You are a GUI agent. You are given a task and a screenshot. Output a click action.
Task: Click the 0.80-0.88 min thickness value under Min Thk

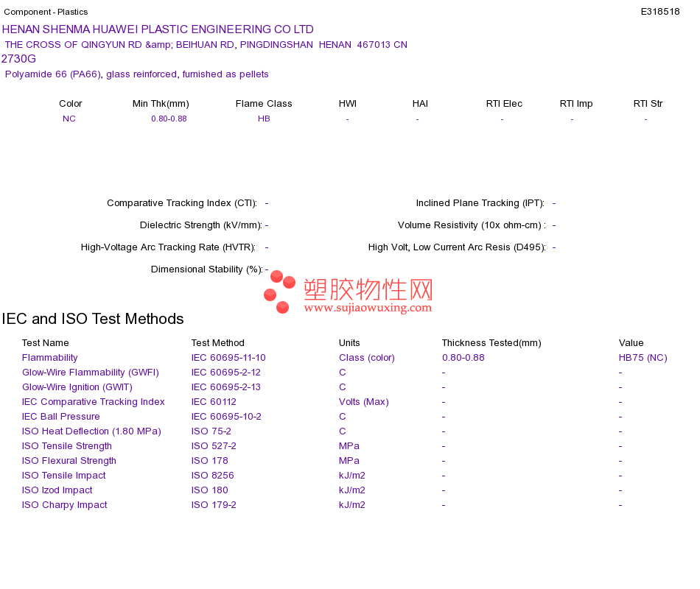pyautogui.click(x=169, y=119)
